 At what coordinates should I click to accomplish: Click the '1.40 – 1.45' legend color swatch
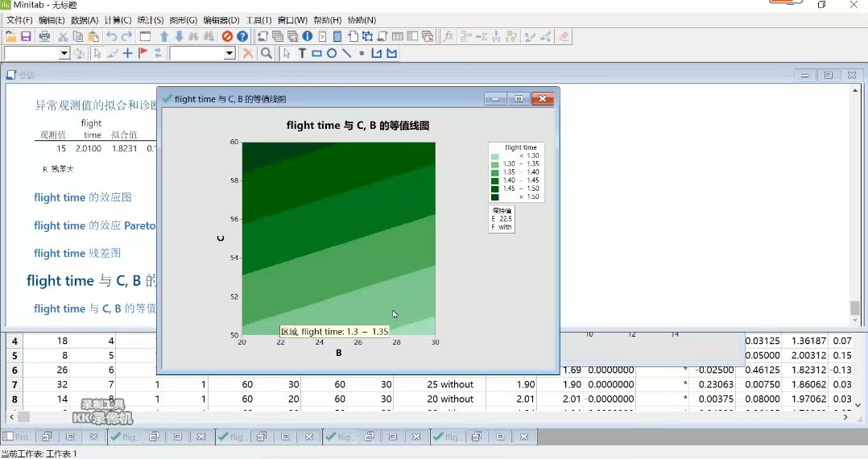click(495, 180)
